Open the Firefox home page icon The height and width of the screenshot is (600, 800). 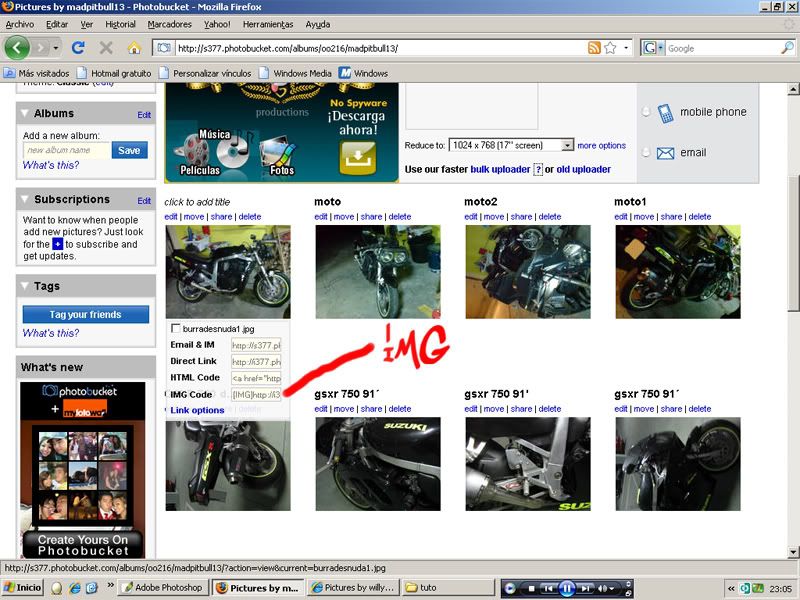point(134,48)
